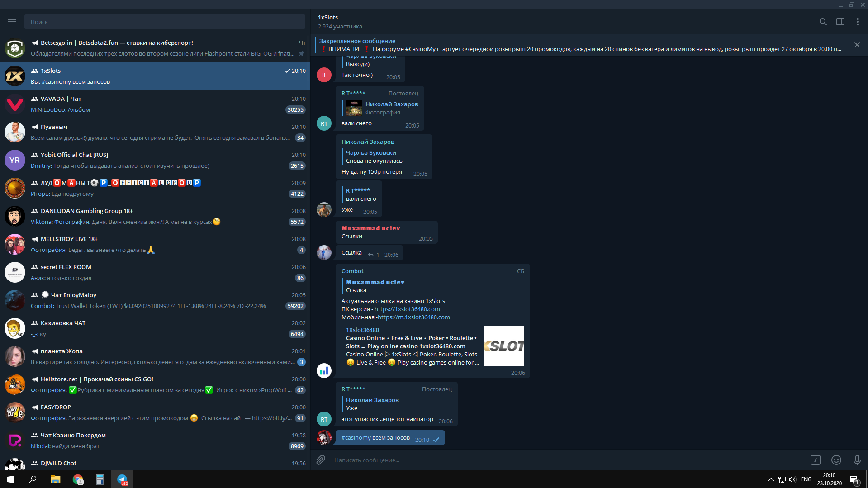The image size is (868, 488).
Task: Open the YR avatar of Yobit chat
Action: [15, 160]
